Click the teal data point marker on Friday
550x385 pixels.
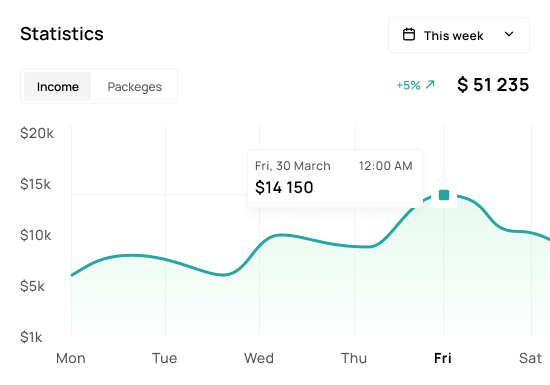click(444, 195)
